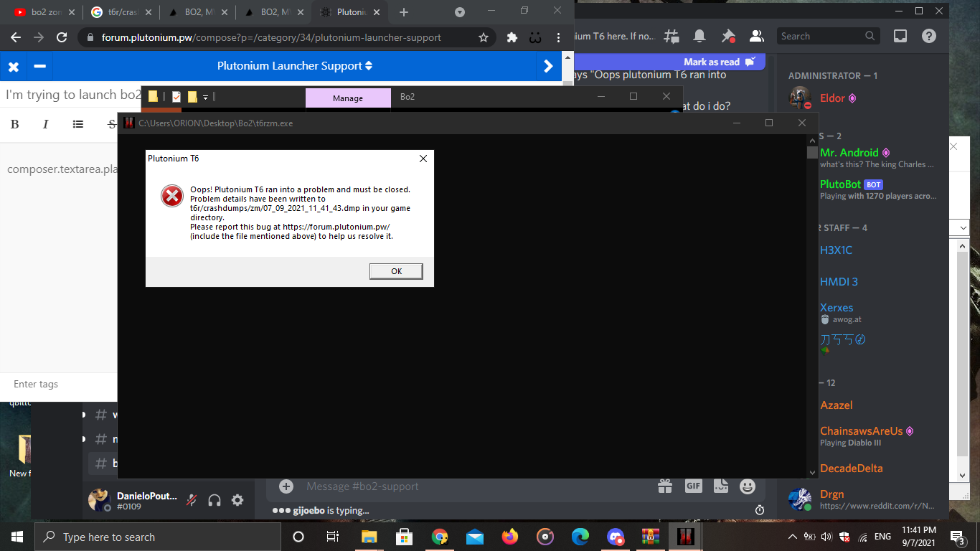The width and height of the screenshot is (980, 551).
Task: Discard the forum composer with X
Action: click(x=13, y=66)
